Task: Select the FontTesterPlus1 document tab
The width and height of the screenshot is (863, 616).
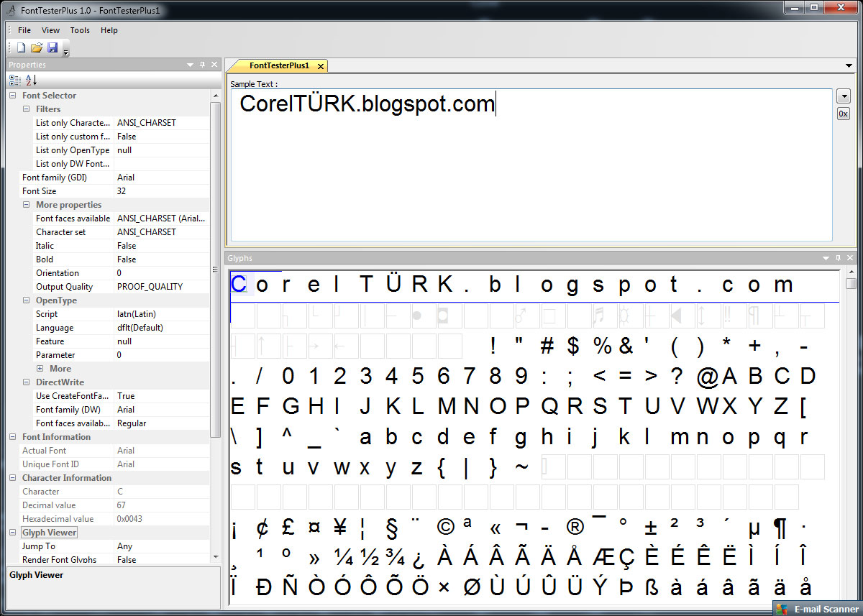Action: [x=279, y=65]
